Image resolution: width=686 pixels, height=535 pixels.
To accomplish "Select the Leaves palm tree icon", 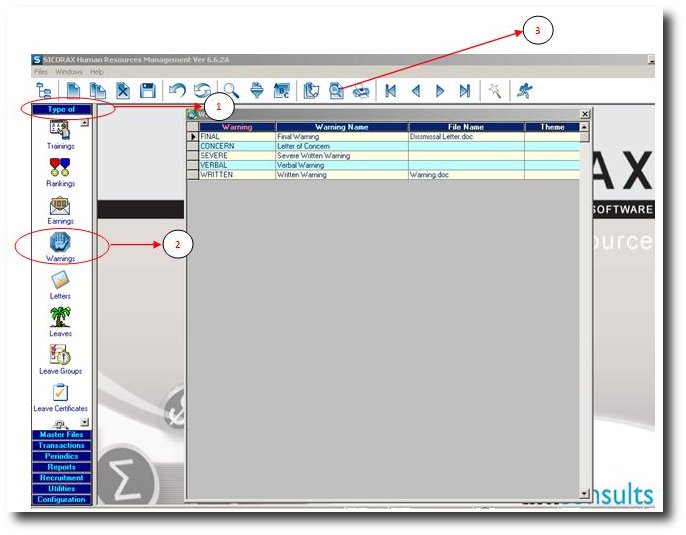I will pos(60,318).
